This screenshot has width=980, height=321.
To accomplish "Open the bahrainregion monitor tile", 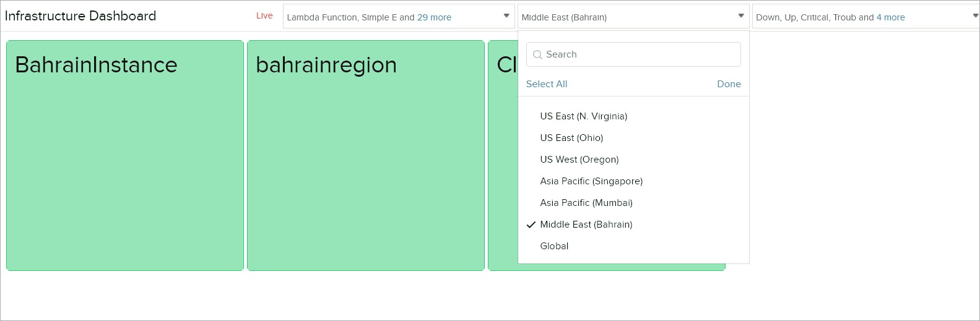I will coord(365,155).
